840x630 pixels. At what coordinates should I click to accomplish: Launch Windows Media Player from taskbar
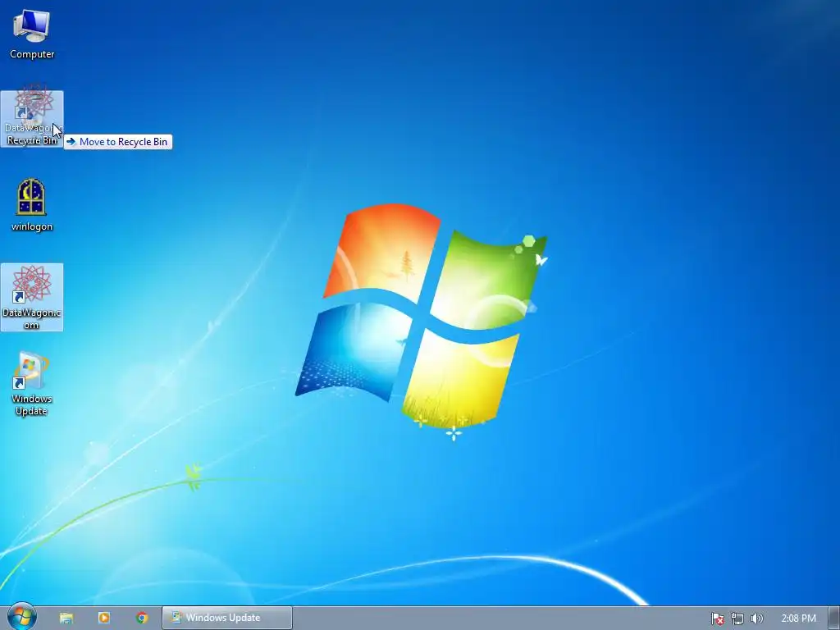pyautogui.click(x=104, y=618)
